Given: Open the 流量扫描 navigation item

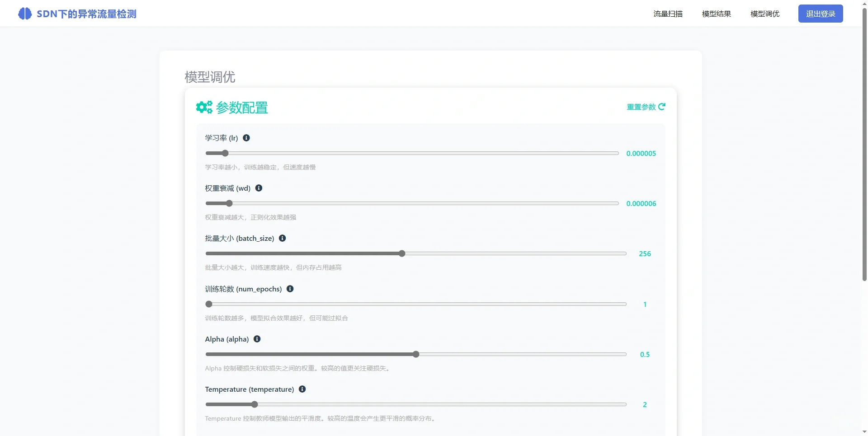Looking at the screenshot, I should pyautogui.click(x=668, y=14).
